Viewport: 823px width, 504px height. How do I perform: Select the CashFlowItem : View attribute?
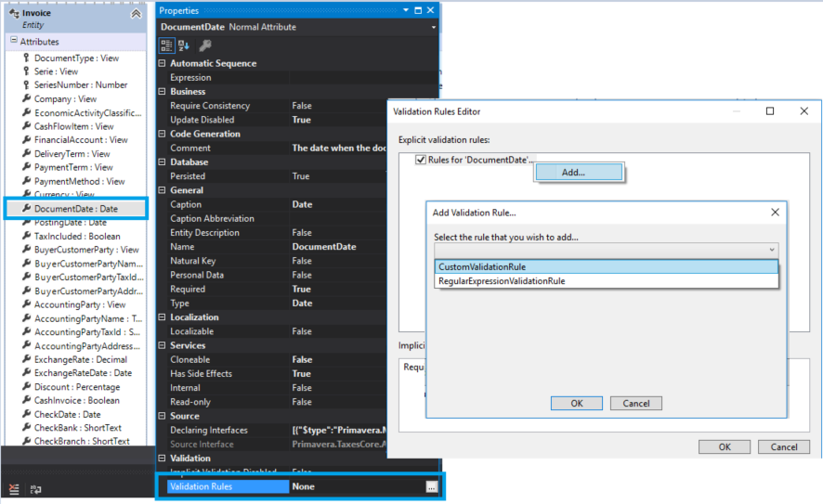pyautogui.click(x=74, y=126)
